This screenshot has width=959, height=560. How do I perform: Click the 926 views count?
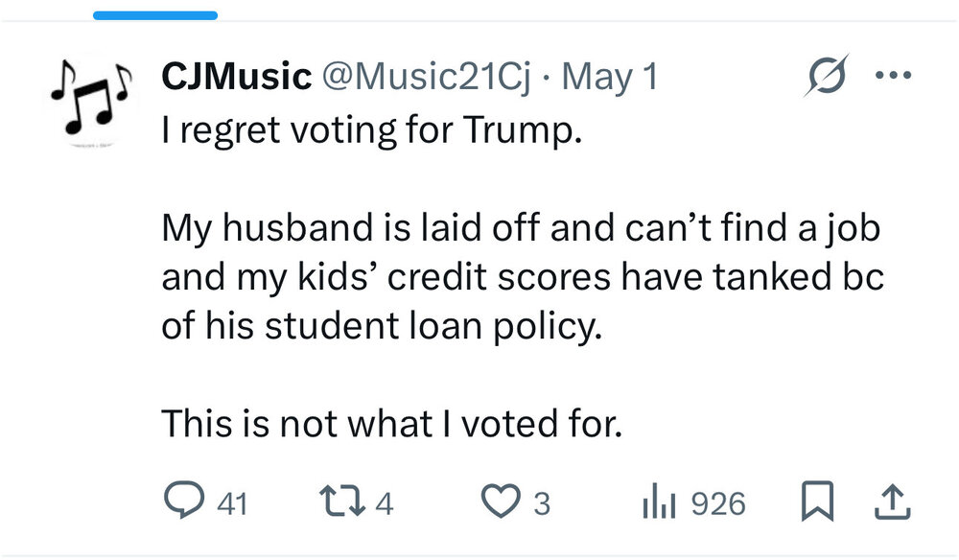(x=717, y=503)
